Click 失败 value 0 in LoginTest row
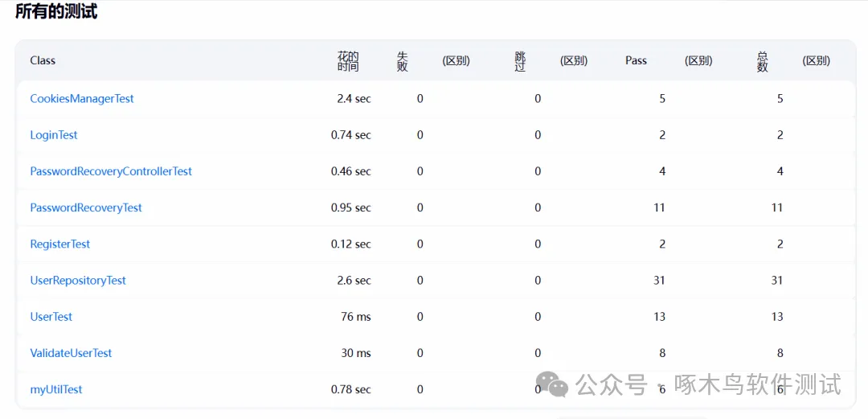This screenshot has width=868, height=419. coord(420,135)
